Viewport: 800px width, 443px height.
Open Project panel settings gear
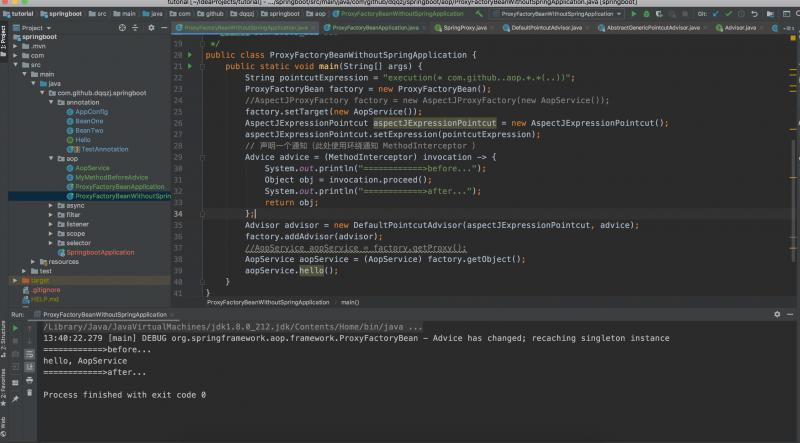coord(151,28)
